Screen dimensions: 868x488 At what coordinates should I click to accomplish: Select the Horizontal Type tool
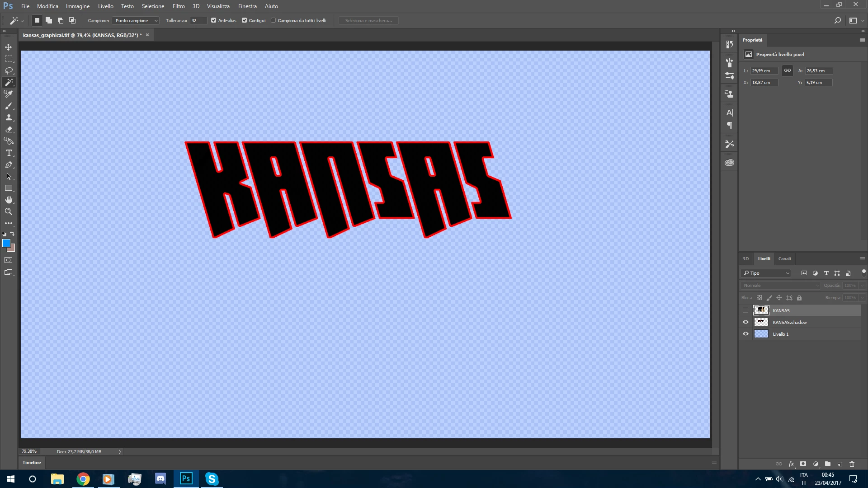pos(9,153)
